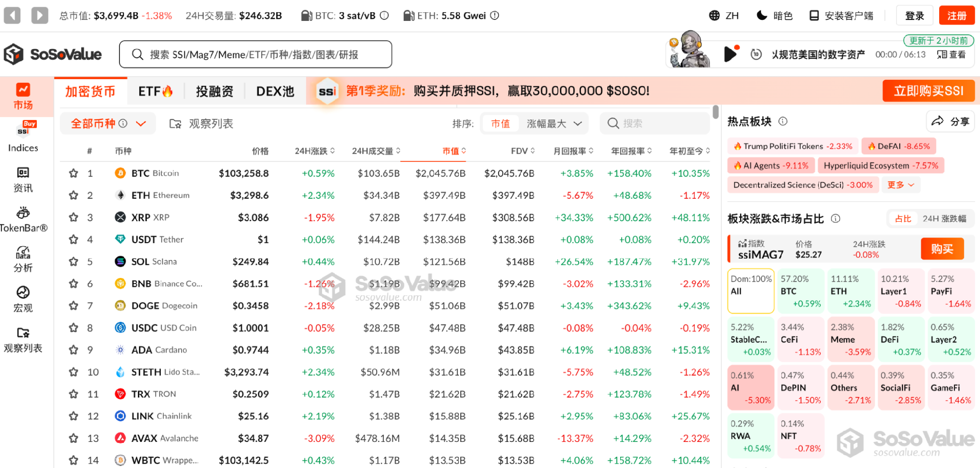
Task: Sort by 市值 column header
Action: (x=454, y=151)
